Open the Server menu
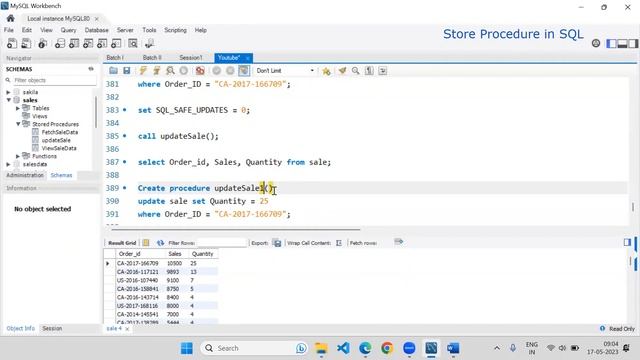 [x=125, y=30]
